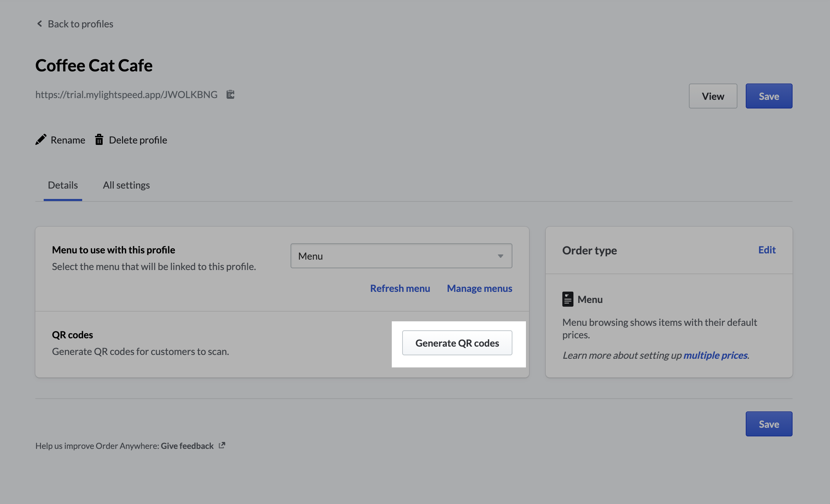This screenshot has width=830, height=504.
Task: Click the external link icon beside Give feedback
Action: coord(222,445)
